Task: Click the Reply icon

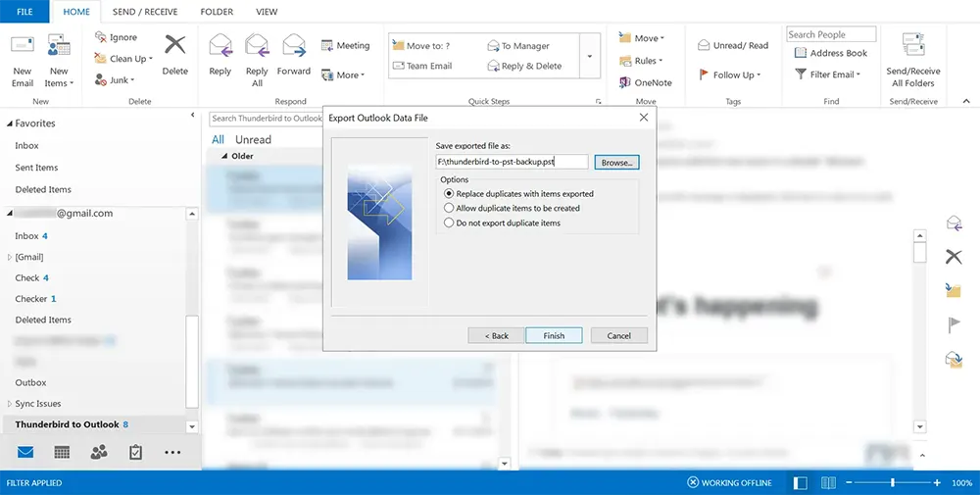Action: coord(220,46)
